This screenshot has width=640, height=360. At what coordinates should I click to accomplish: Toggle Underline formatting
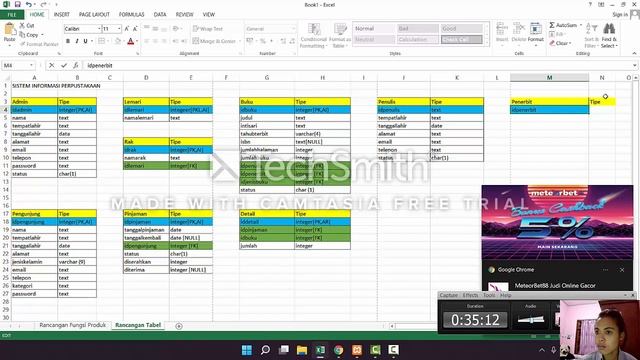pyautogui.click(x=85, y=41)
